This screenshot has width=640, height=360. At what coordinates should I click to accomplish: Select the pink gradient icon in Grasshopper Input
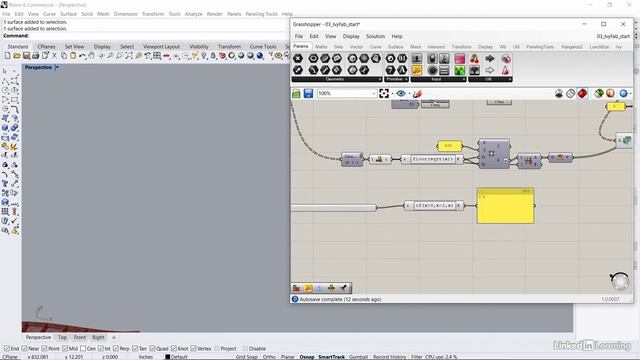(x=460, y=58)
